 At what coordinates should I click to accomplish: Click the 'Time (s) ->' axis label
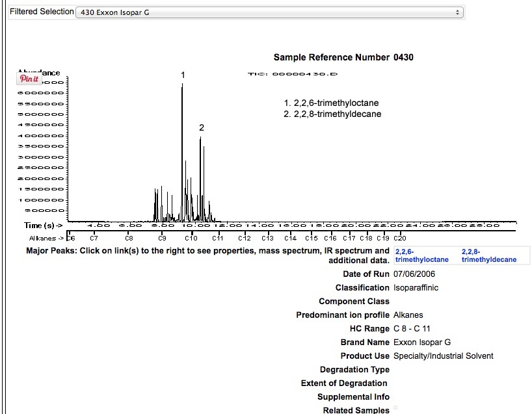(x=44, y=226)
